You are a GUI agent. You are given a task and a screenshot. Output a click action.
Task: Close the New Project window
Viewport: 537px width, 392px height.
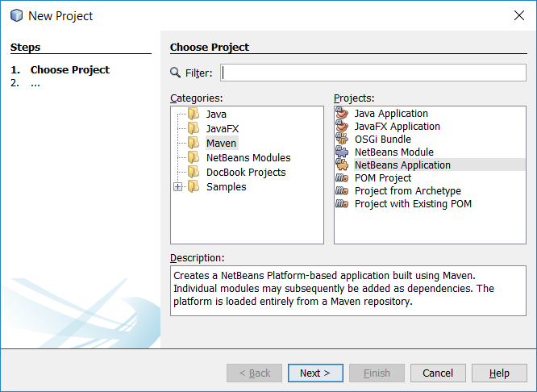point(519,15)
